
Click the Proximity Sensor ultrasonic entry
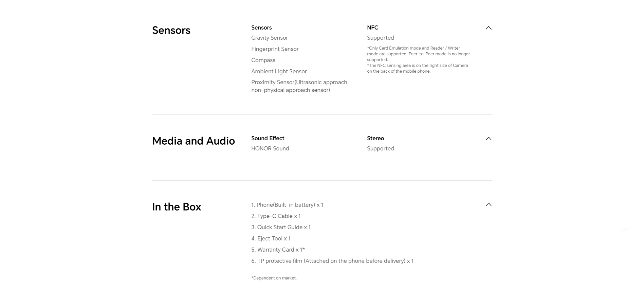click(x=300, y=86)
